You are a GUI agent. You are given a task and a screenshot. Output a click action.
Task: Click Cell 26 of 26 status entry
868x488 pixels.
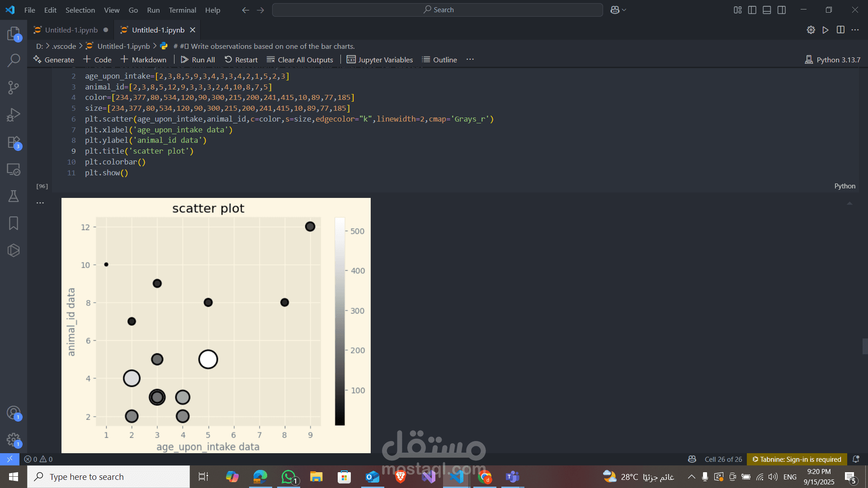point(723,459)
